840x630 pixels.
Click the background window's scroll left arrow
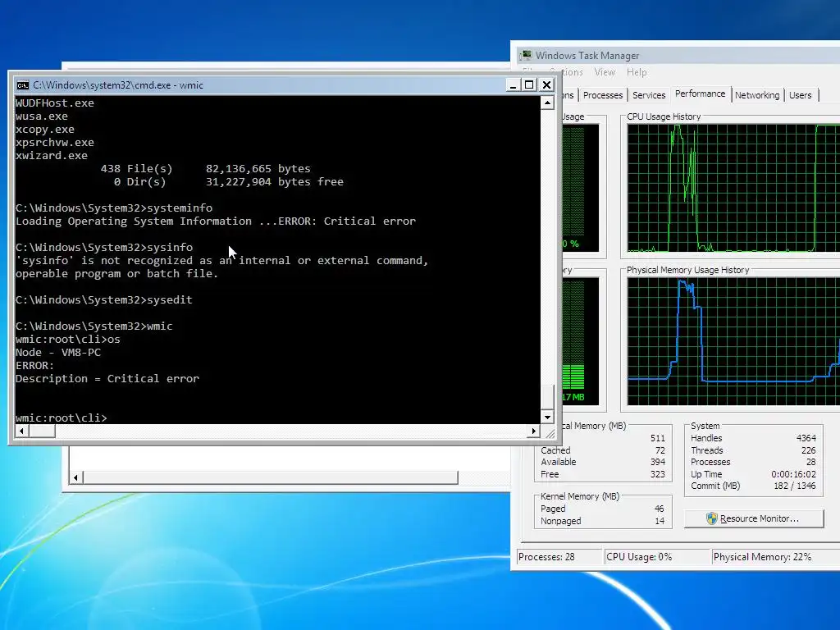tap(75, 477)
